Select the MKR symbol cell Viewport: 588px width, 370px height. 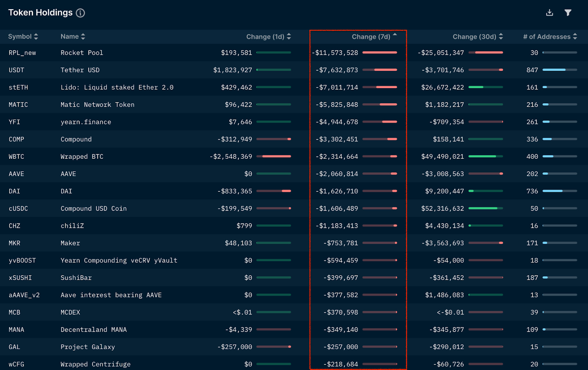pos(14,243)
